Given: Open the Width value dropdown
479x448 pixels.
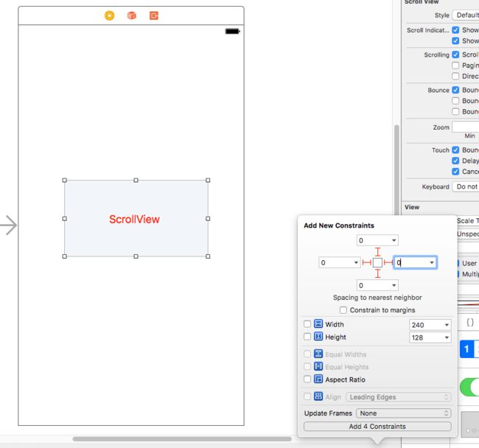Looking at the screenshot, I should [447, 325].
